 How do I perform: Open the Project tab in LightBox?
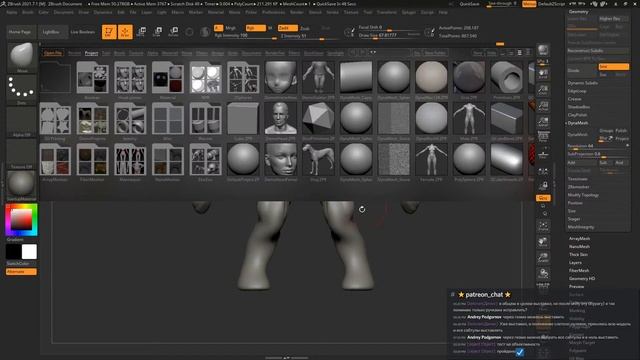coord(91,53)
